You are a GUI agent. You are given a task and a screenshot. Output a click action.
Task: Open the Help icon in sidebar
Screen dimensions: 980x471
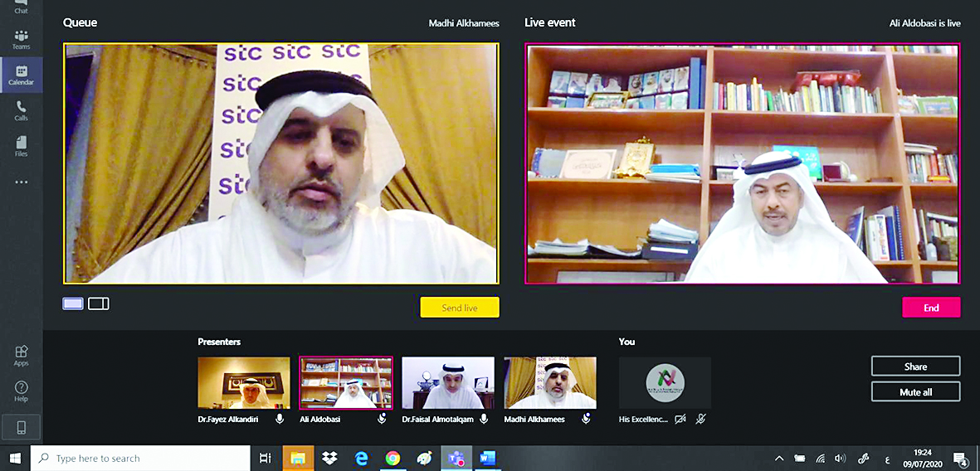[x=21, y=391]
